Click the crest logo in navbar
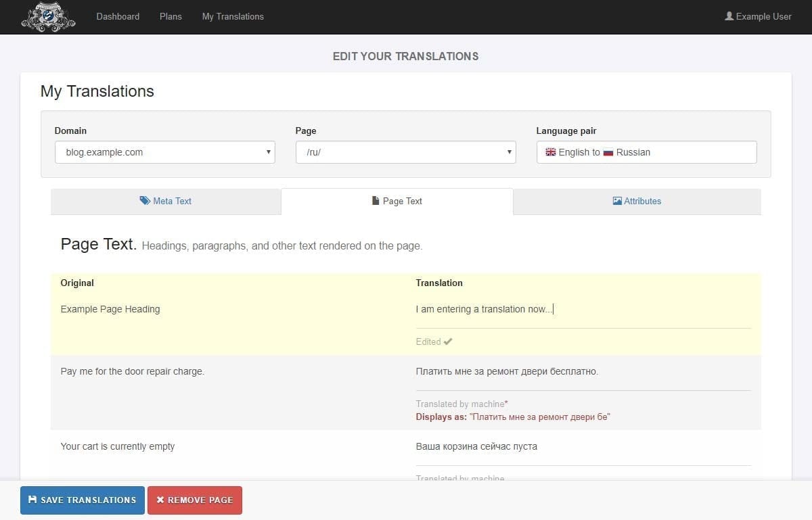This screenshot has width=812, height=520. [x=47, y=17]
